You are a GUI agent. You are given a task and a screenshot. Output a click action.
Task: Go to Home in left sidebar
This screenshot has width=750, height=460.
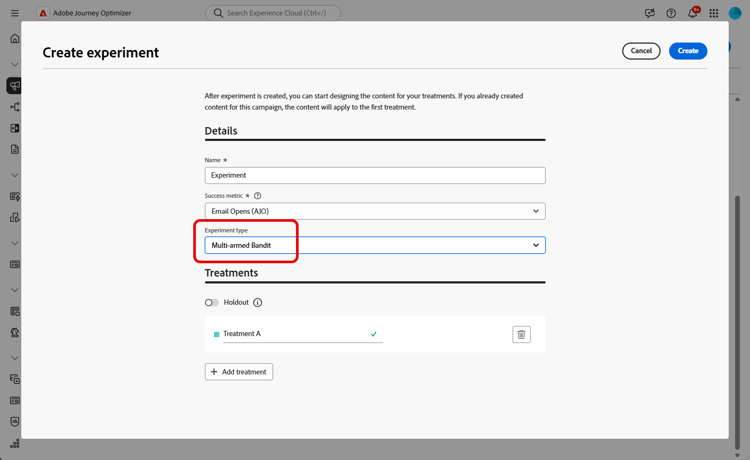point(14,39)
